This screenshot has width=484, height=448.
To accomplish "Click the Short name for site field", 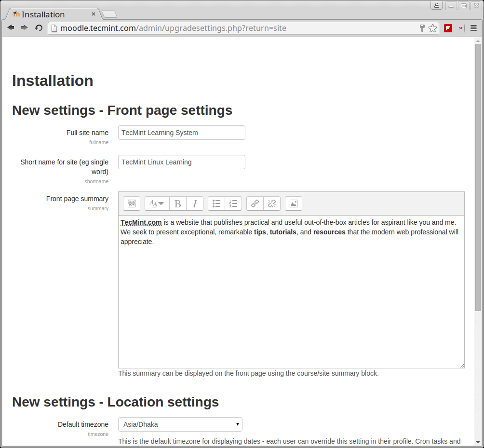I will click(181, 162).
